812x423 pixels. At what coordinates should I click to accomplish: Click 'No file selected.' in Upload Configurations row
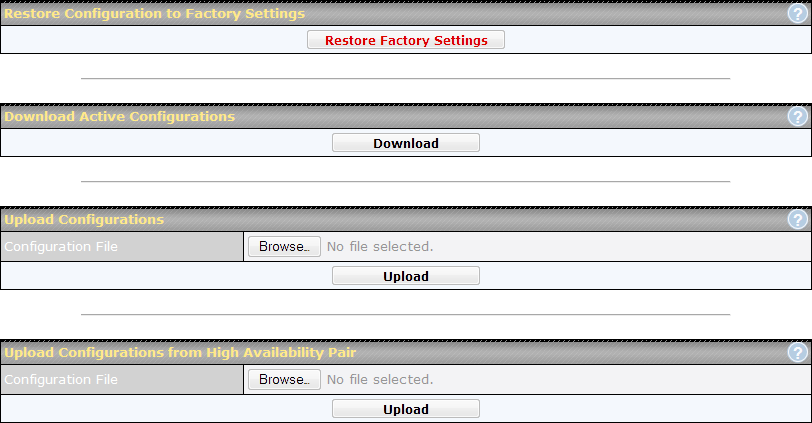click(380, 246)
